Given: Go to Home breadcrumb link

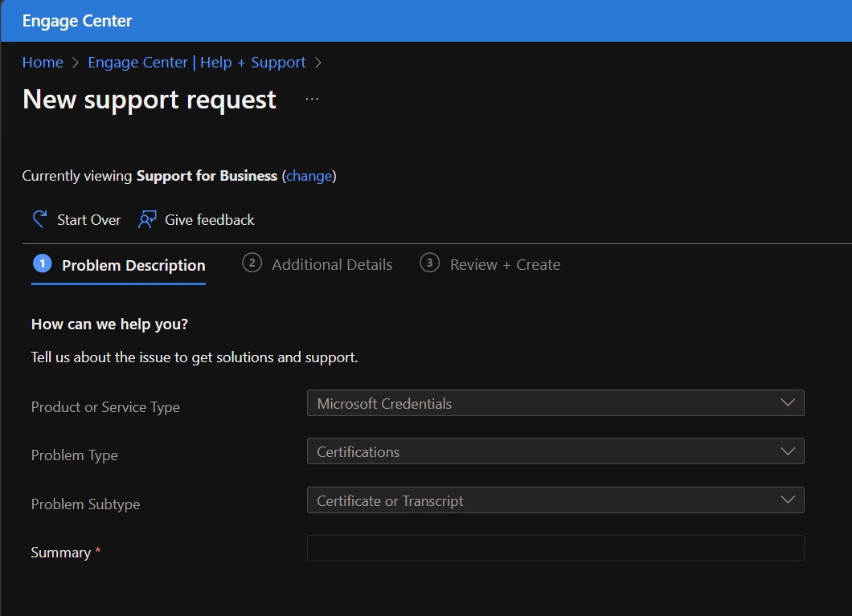Looking at the screenshot, I should pyautogui.click(x=43, y=63).
